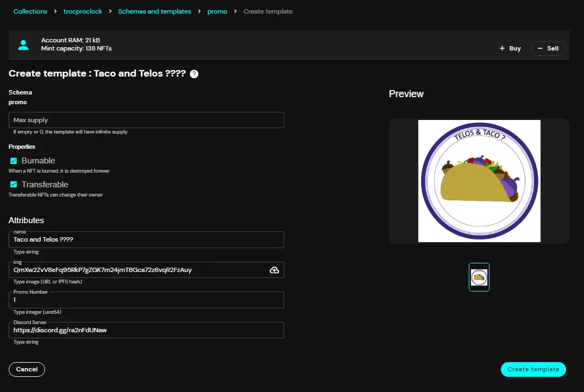The width and height of the screenshot is (584, 392).
Task: Select the small taco preview thumbnail
Action: 479,277
